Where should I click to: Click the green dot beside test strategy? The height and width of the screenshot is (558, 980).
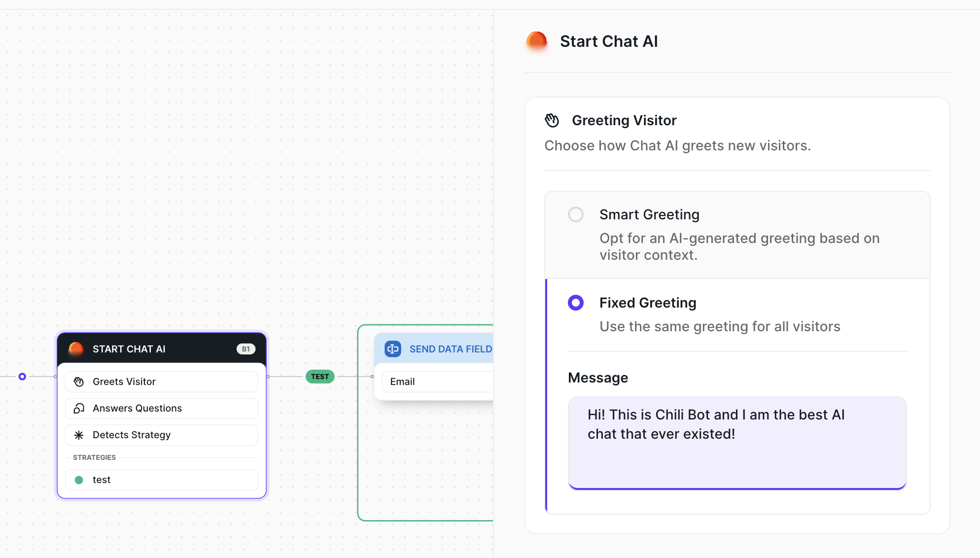pyautogui.click(x=79, y=480)
